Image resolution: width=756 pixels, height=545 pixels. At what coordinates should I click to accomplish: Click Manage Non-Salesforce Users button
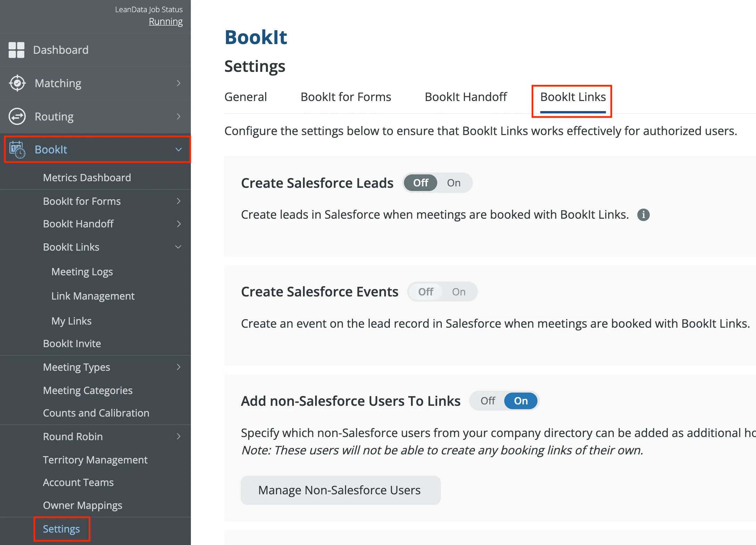click(x=341, y=490)
